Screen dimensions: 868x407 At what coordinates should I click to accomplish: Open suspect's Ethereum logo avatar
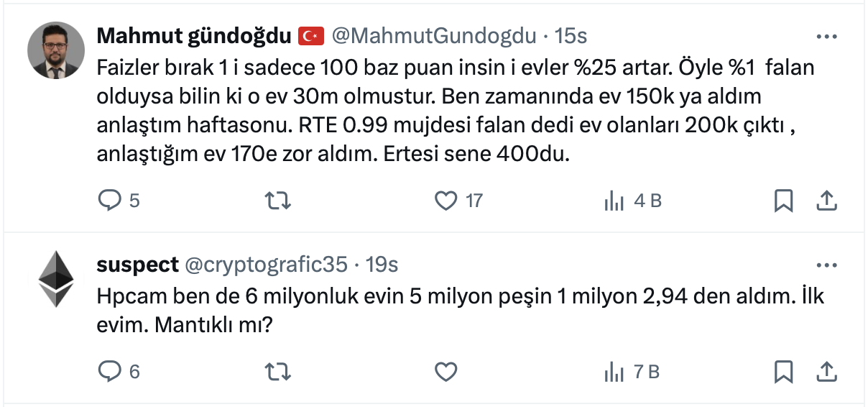pos(56,279)
